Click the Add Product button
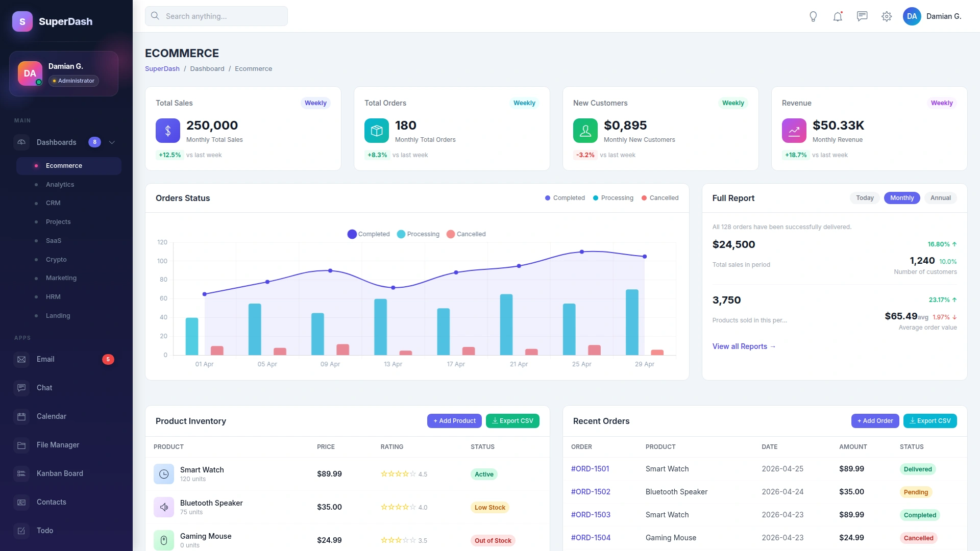Viewport: 980px width, 551px height. tap(454, 421)
